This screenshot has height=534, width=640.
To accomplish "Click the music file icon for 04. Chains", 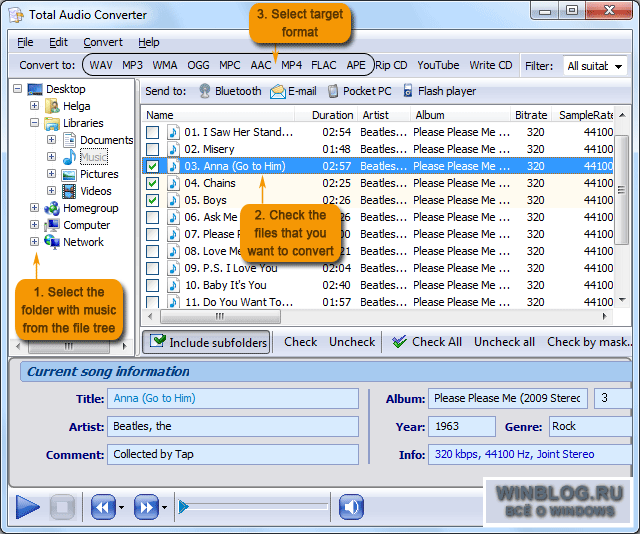I will coord(173,183).
